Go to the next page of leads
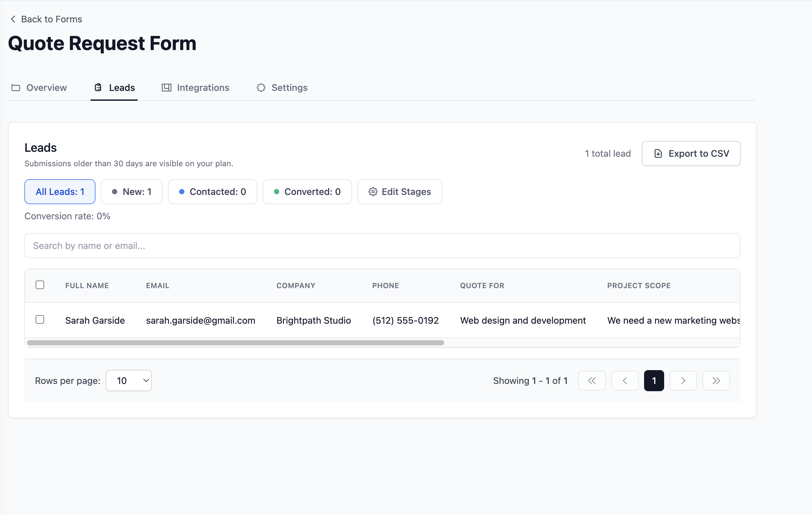The height and width of the screenshot is (515, 812). click(683, 381)
